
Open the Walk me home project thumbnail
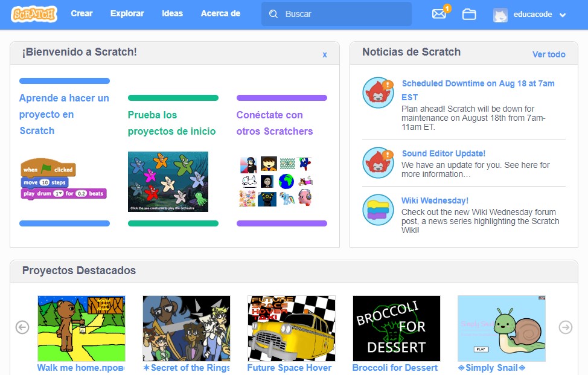81,329
